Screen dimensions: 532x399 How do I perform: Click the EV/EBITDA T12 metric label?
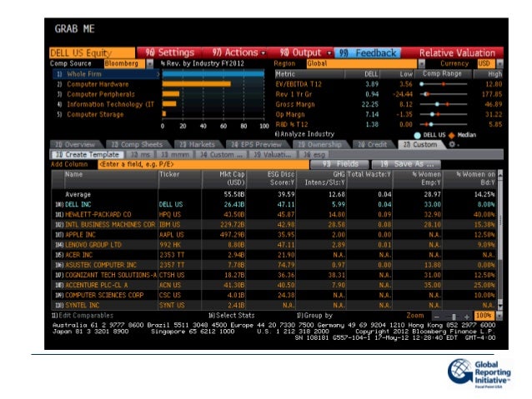[299, 84]
